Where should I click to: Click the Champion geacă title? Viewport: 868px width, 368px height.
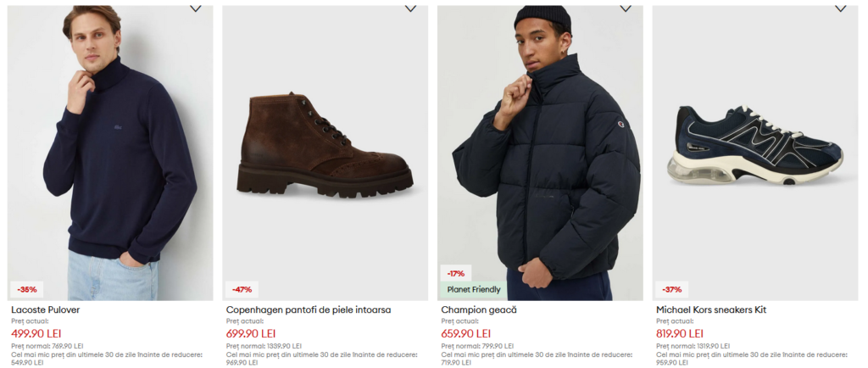tap(479, 310)
